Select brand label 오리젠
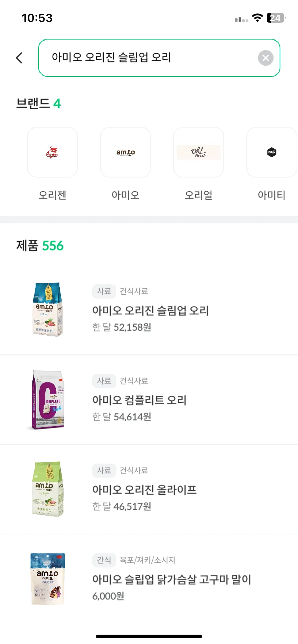298x644 pixels. [53, 195]
